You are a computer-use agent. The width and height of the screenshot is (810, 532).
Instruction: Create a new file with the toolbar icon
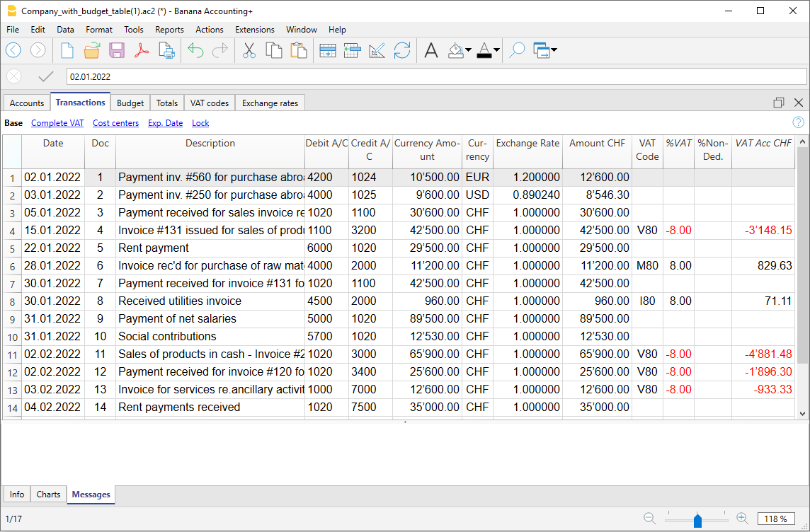67,50
